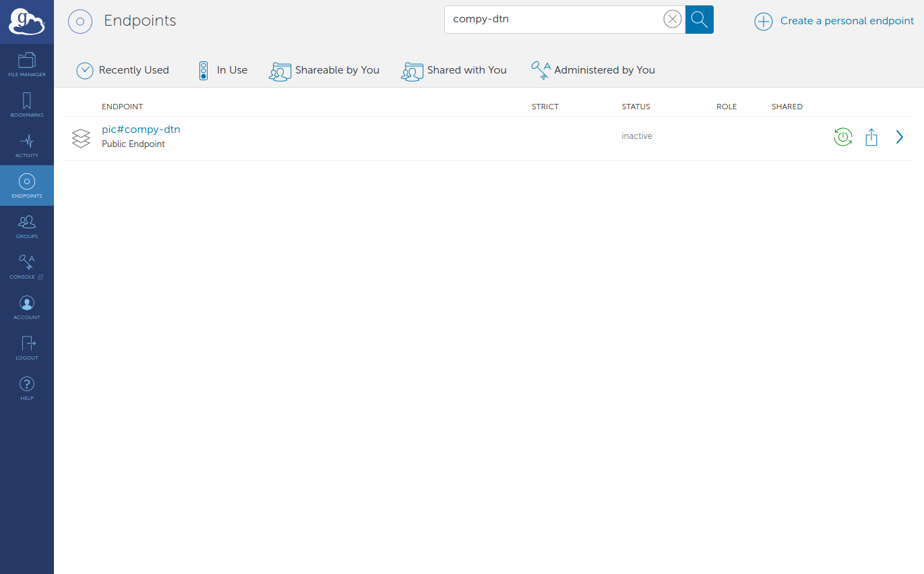Expand pic#compy-dtn details with the chevron
Viewport: 924px width, 574px height.
pos(899,137)
